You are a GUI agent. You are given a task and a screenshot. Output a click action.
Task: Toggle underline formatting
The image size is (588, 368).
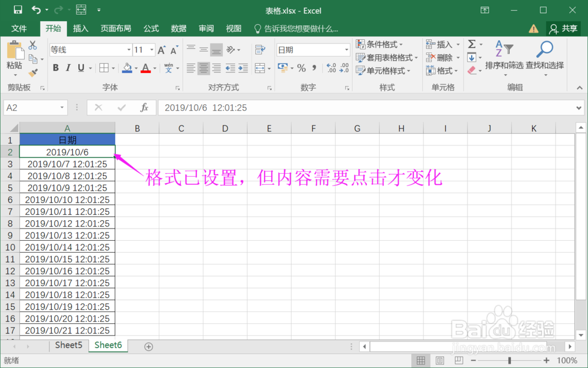(x=81, y=68)
